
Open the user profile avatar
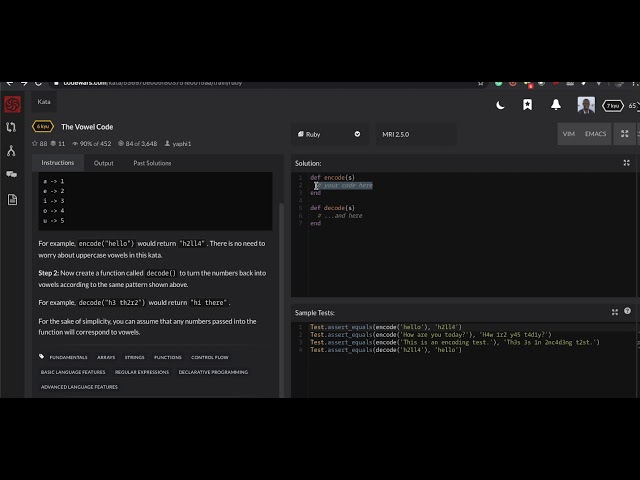[586, 105]
